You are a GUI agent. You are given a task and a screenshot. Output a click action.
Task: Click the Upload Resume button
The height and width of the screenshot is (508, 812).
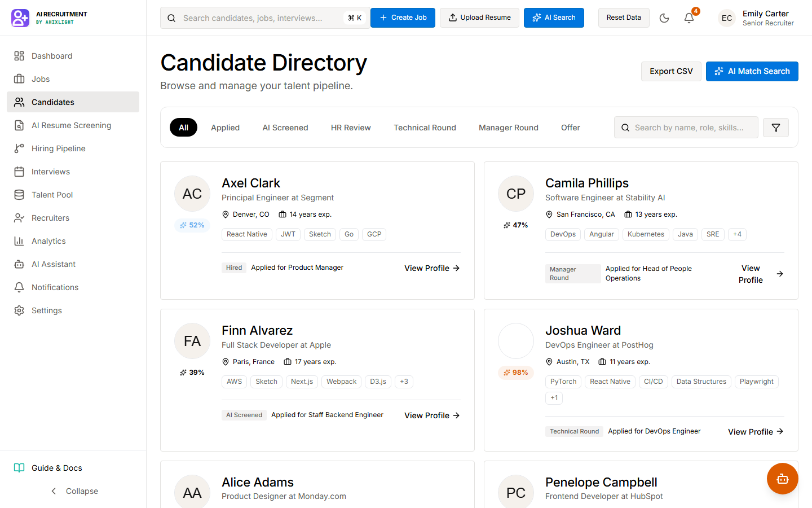[479, 17]
